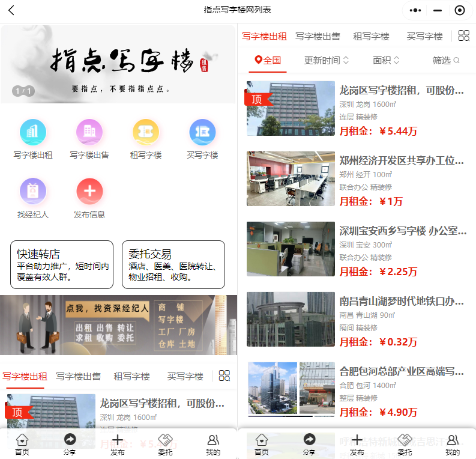
Task: Click the back arrow in header
Action: click(11, 10)
